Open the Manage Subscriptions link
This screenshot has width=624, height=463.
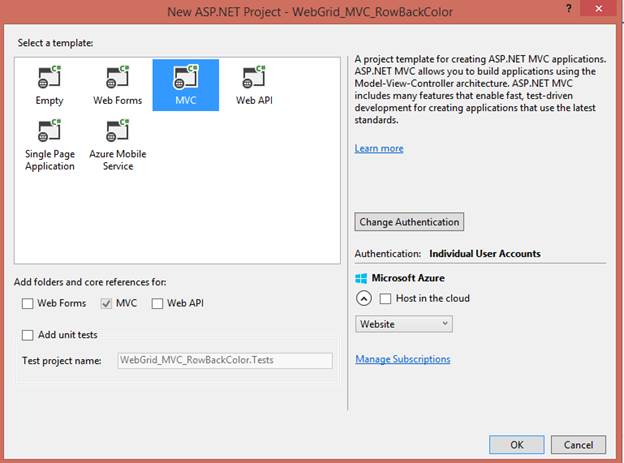[402, 359]
